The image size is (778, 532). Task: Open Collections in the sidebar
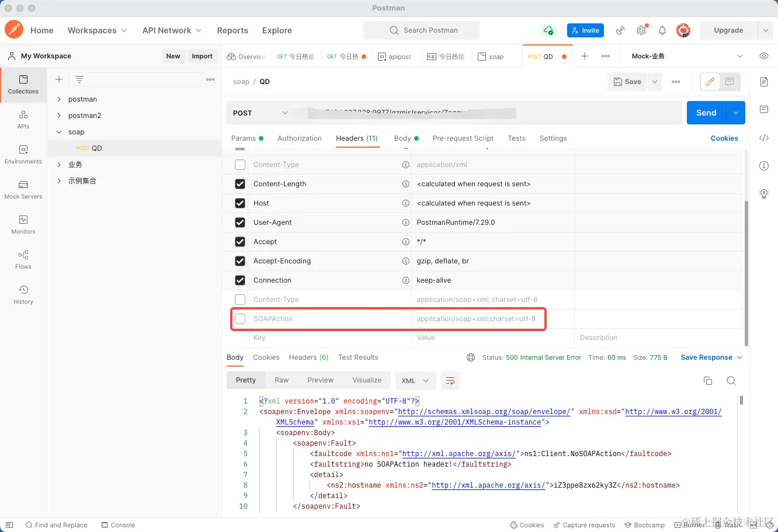pos(23,85)
